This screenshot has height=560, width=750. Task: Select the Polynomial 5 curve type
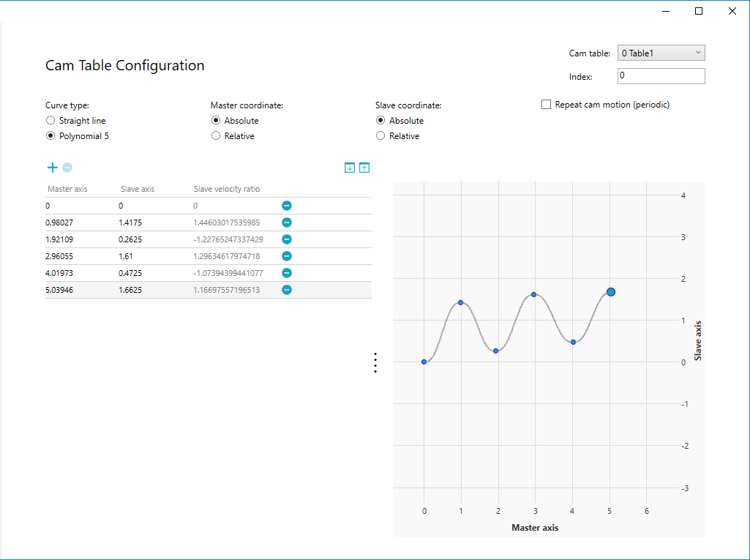point(50,136)
